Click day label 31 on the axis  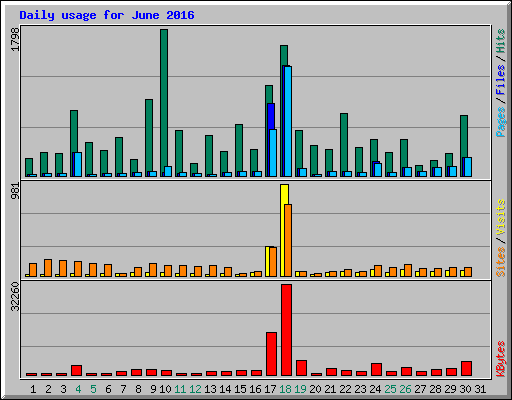pyautogui.click(x=480, y=389)
